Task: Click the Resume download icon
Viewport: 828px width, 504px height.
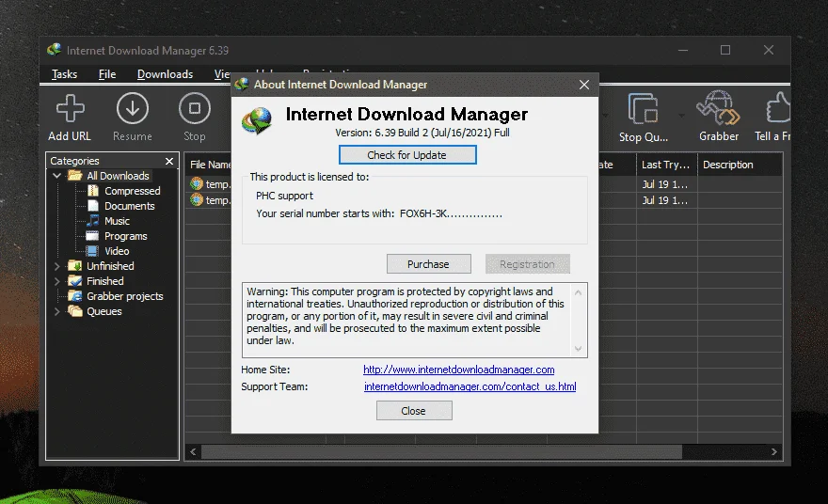Action: point(132,108)
